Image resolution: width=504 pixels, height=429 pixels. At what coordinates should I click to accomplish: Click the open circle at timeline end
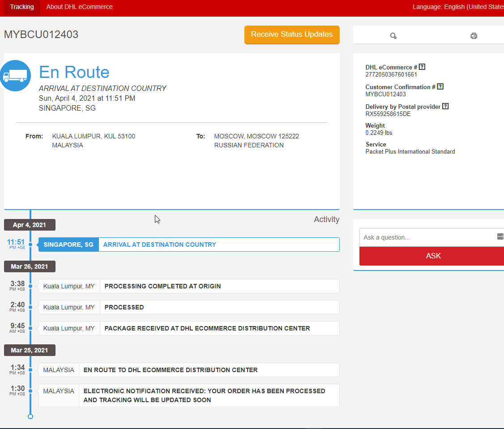coord(30,416)
